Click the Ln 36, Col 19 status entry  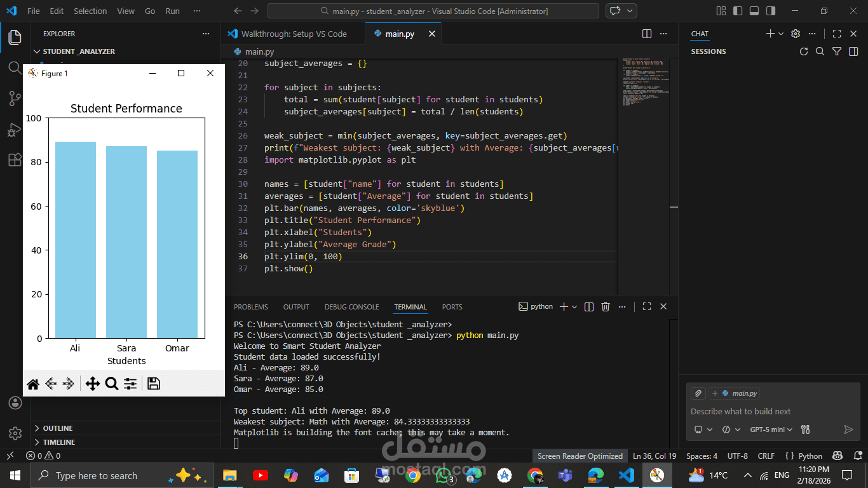coord(654,456)
